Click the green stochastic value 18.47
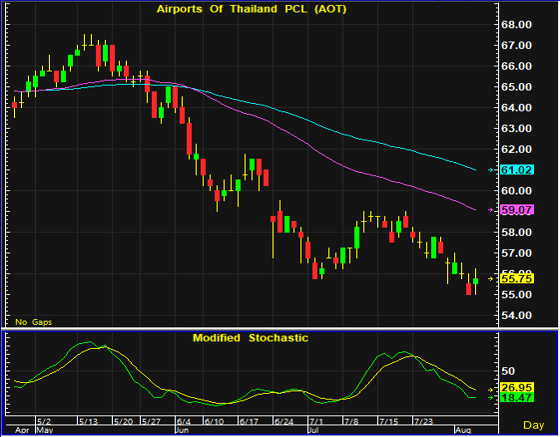560x437 pixels. (517, 397)
